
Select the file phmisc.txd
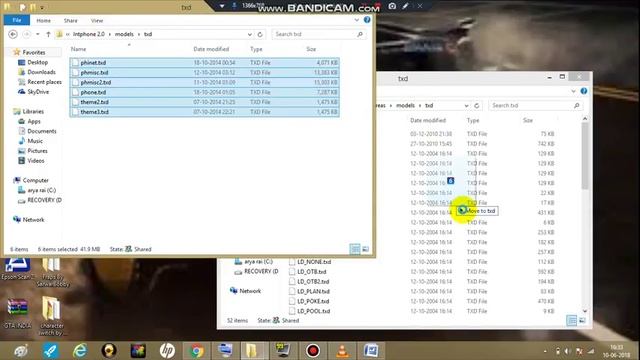[x=204, y=73]
